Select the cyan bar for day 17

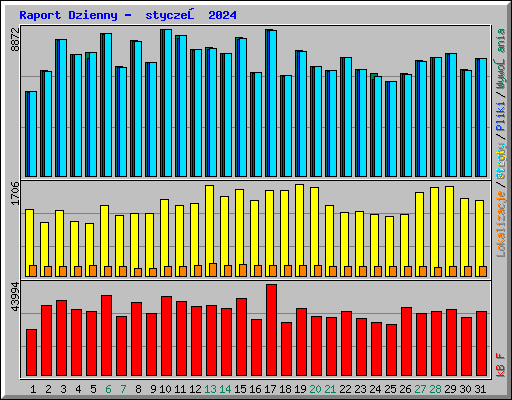[273, 103]
